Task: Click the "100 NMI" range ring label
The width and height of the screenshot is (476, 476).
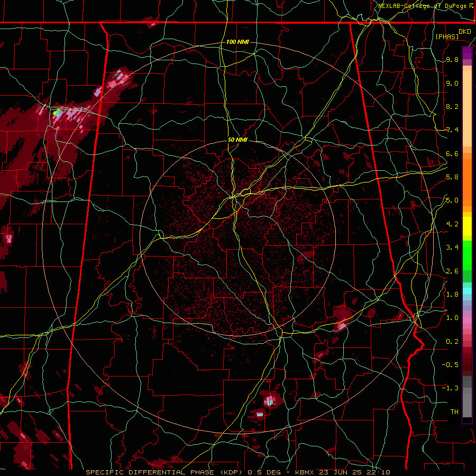Action: 237,42
